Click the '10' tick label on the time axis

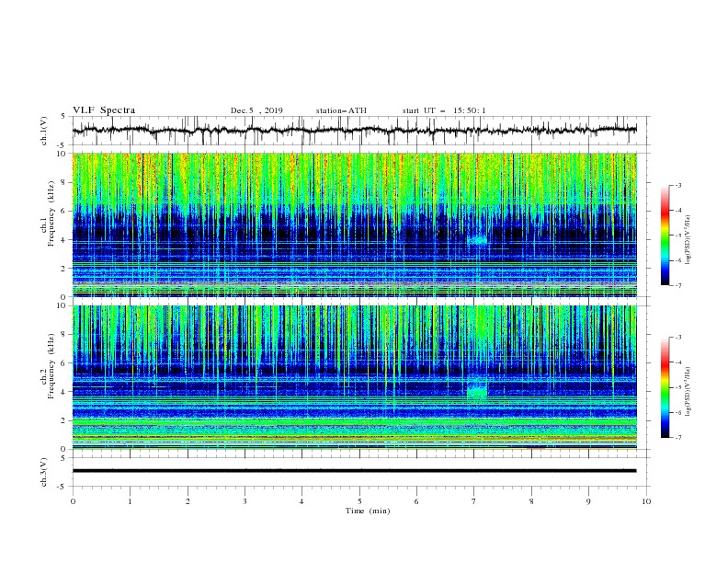point(646,501)
